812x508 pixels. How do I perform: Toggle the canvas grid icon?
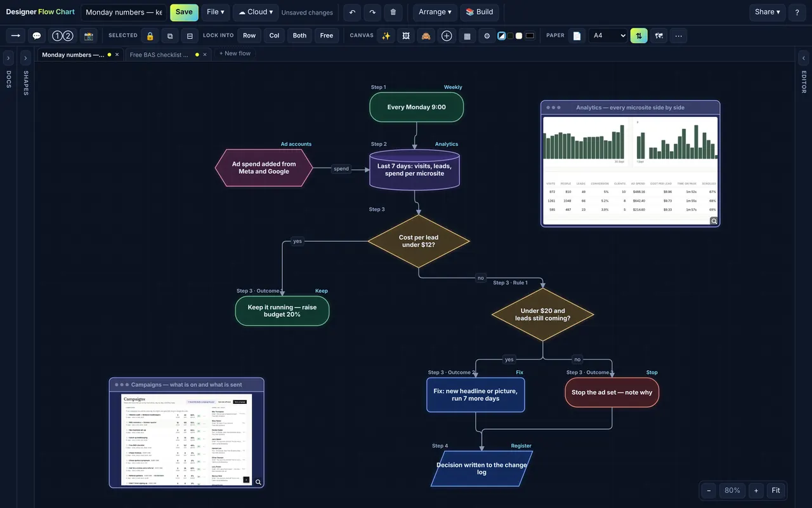467,36
